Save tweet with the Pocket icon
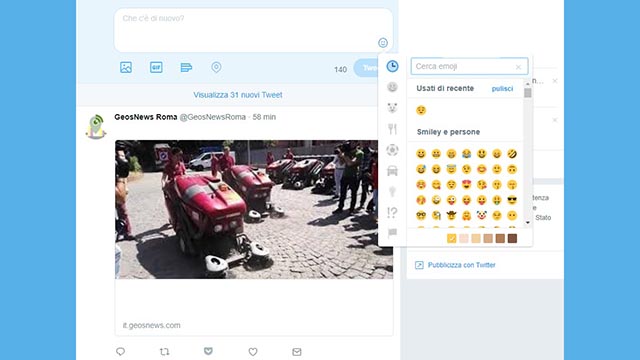 [x=209, y=351]
